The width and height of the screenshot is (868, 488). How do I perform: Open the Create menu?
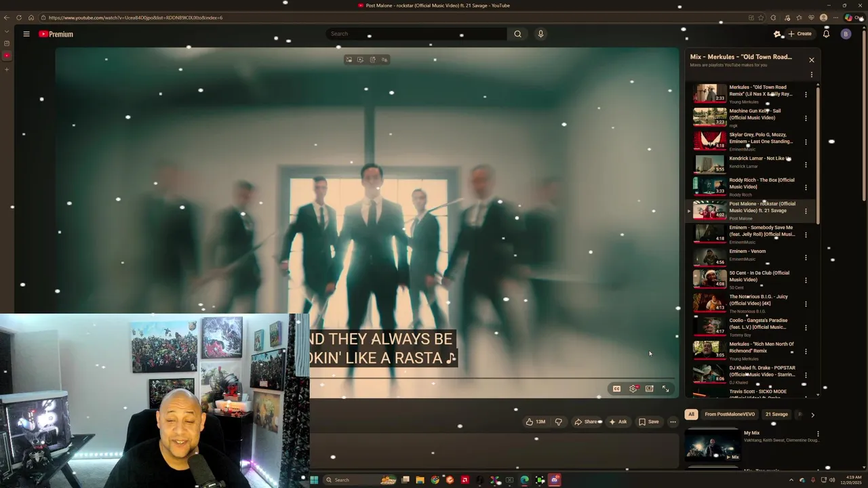click(800, 34)
